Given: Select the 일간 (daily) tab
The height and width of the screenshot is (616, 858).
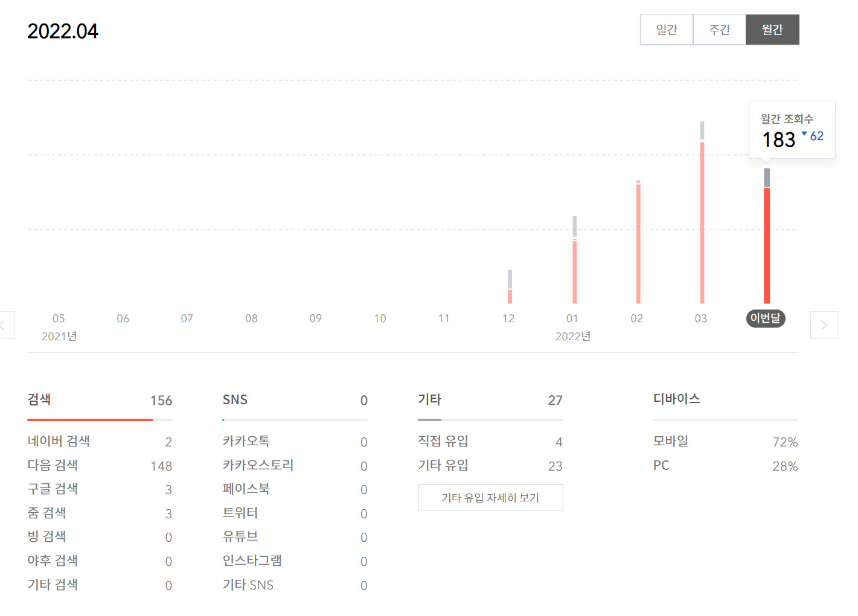Looking at the screenshot, I should tap(666, 29).
